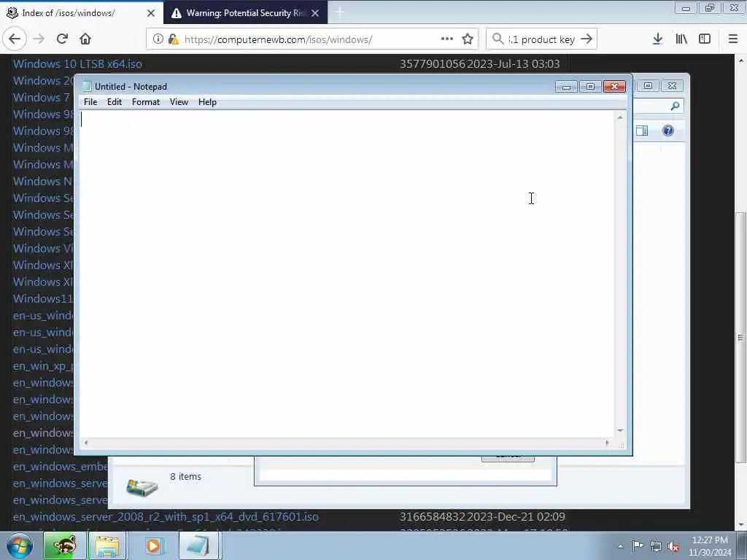Open Windows 10 LTSB x64.iso link
The image size is (747, 560).
(x=77, y=64)
